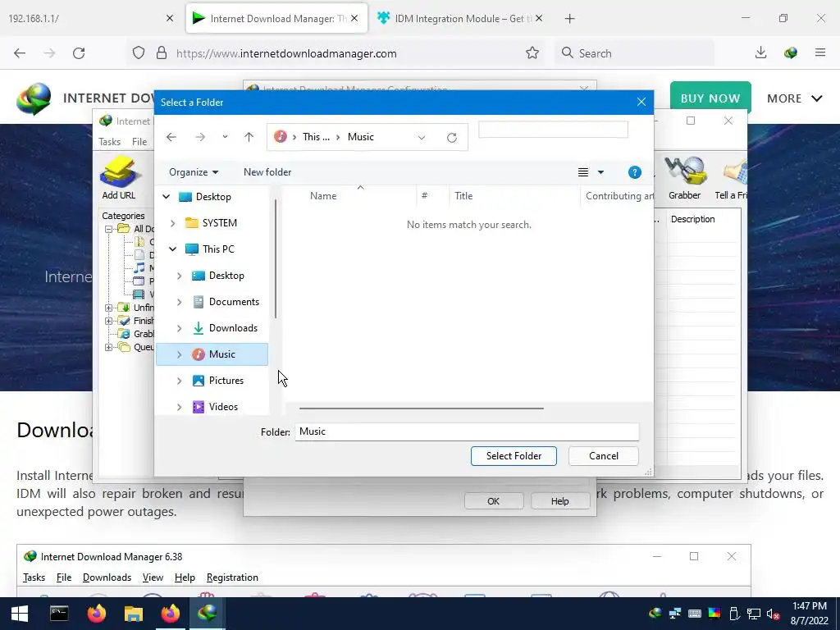Click IDM taskbar button

[208, 614]
